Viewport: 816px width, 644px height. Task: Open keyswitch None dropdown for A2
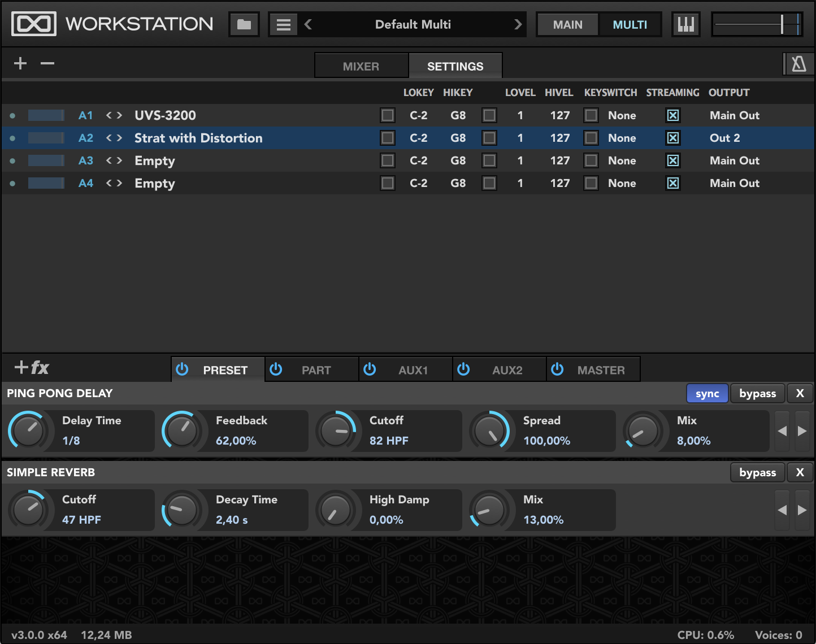click(622, 138)
